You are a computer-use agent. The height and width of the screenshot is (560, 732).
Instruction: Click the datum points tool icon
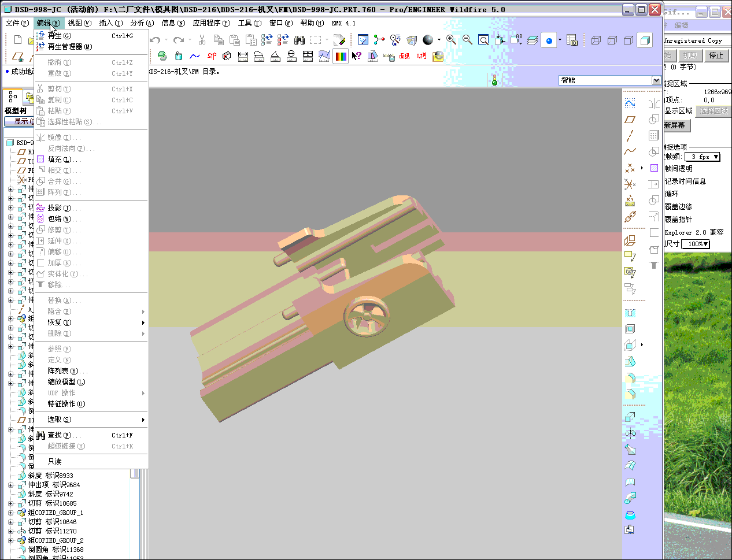click(630, 168)
